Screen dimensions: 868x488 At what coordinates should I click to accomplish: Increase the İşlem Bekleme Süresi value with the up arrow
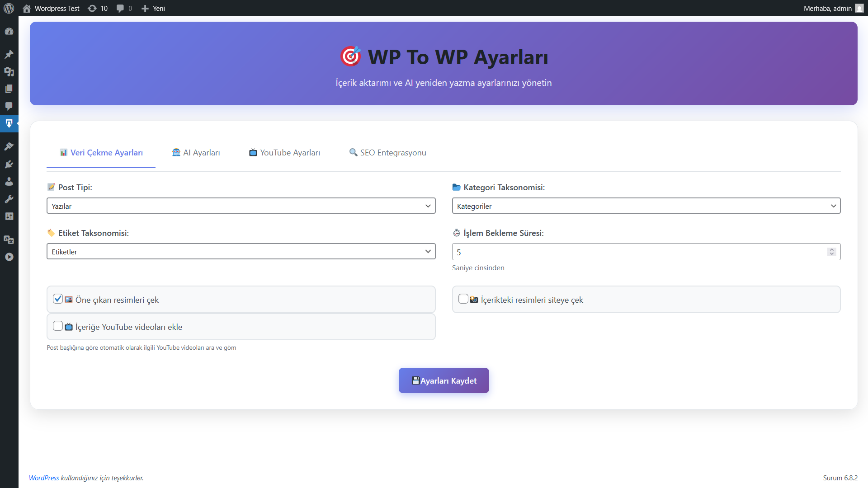[832, 249]
